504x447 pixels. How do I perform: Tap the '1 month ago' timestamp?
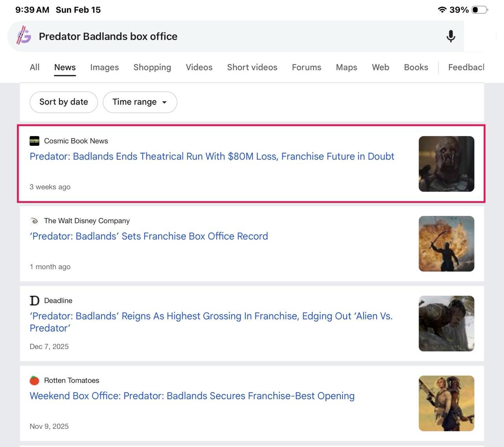(x=50, y=267)
